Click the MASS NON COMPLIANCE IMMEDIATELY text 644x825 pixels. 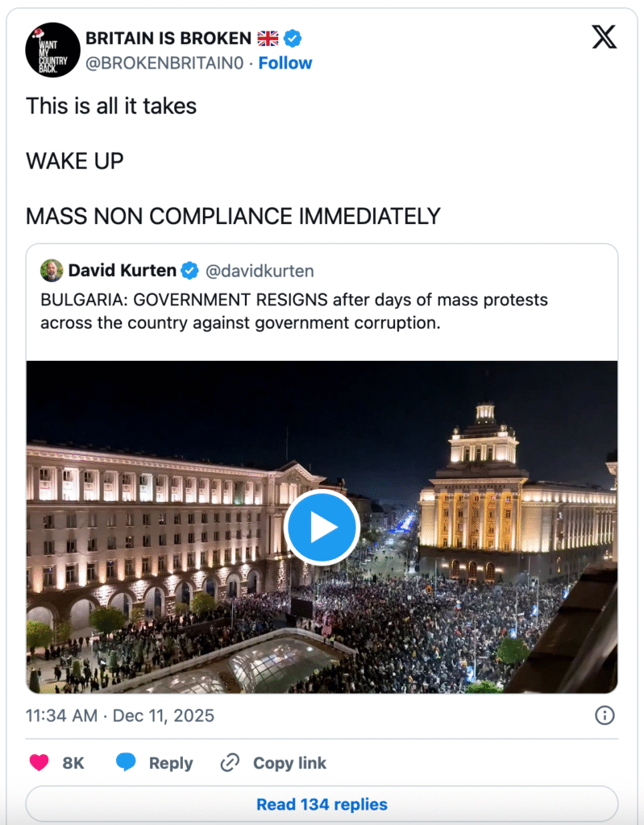pyautogui.click(x=233, y=216)
